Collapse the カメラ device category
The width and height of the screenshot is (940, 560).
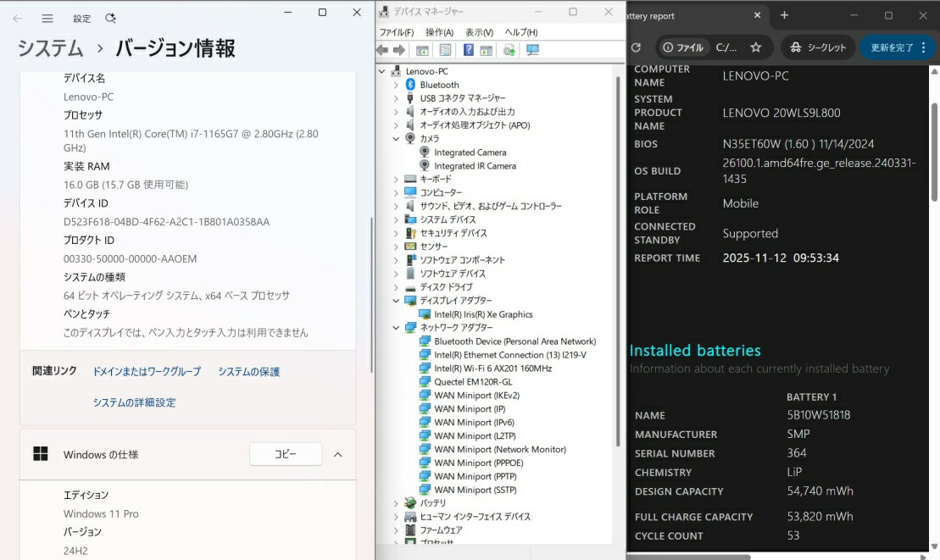[396, 139]
